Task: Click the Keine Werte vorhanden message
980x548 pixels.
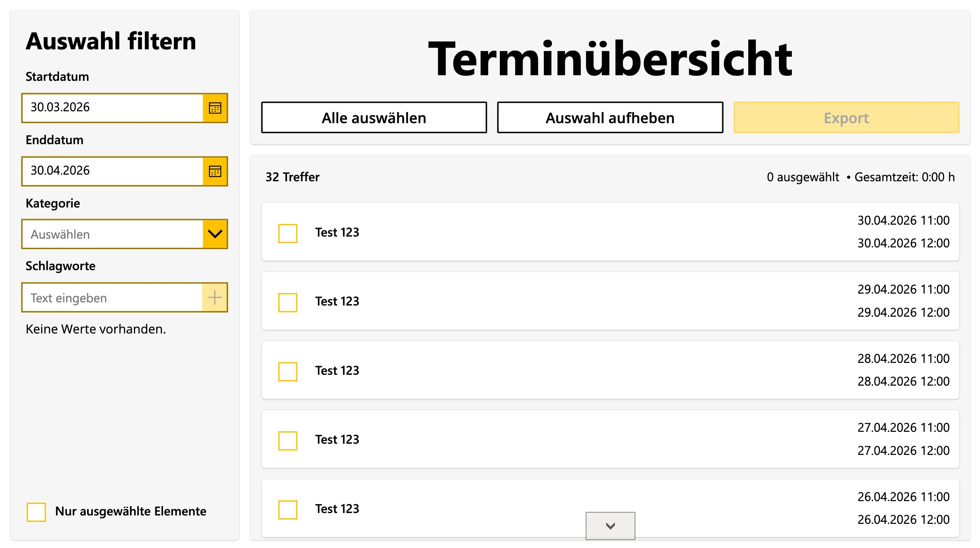Action: coord(96,329)
